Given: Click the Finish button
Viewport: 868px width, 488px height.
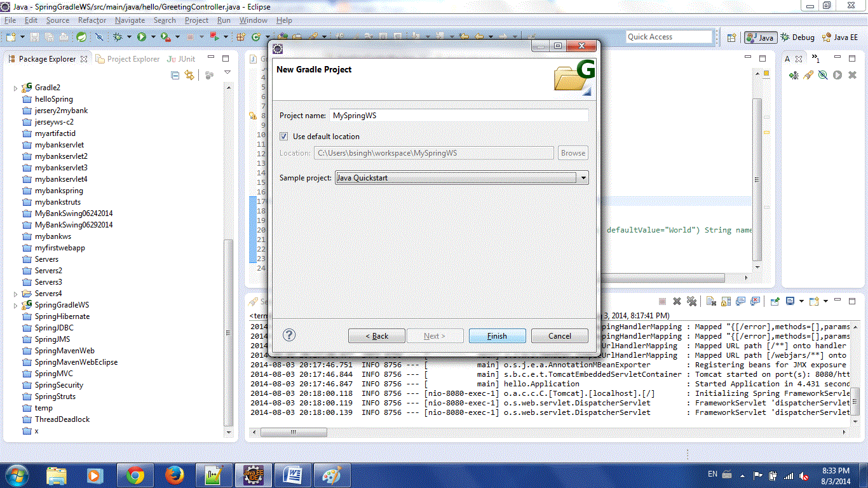Looking at the screenshot, I should (497, 335).
